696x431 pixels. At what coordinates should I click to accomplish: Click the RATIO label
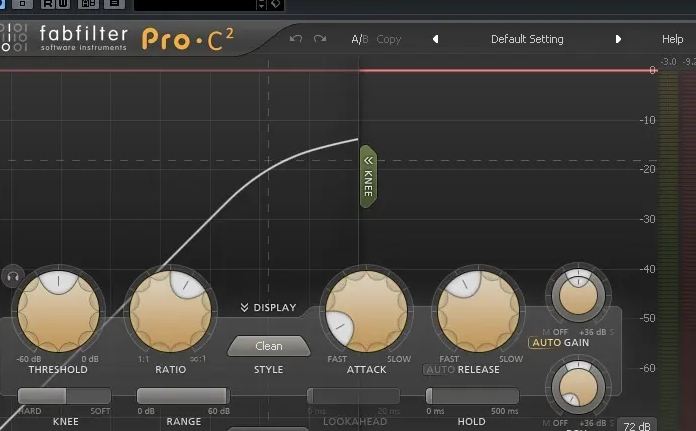(170, 370)
